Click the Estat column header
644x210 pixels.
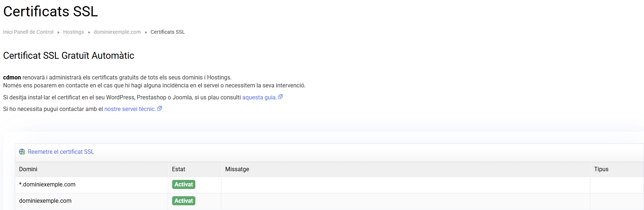click(178, 169)
